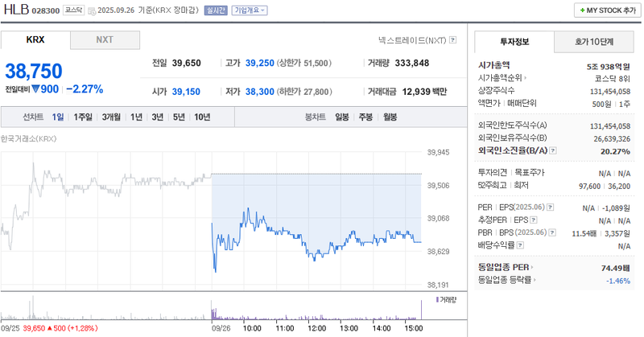Open the 투자정보 tab
This screenshot has width=644, height=337.
tap(514, 42)
